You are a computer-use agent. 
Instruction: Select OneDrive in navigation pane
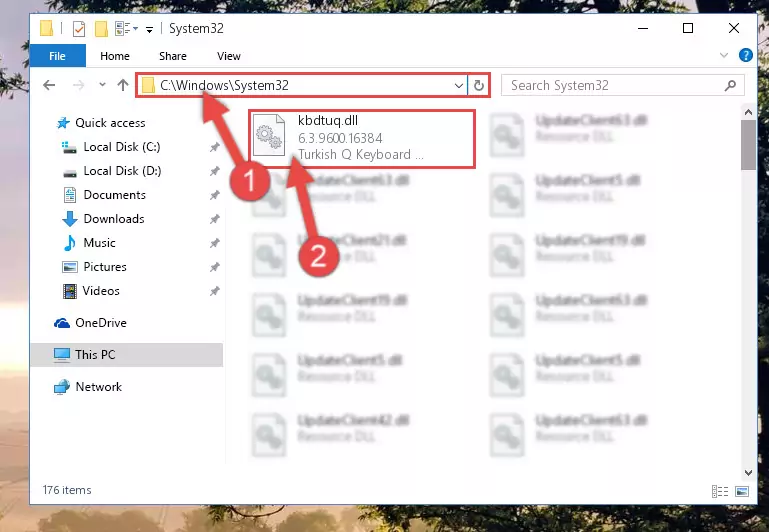(x=101, y=323)
